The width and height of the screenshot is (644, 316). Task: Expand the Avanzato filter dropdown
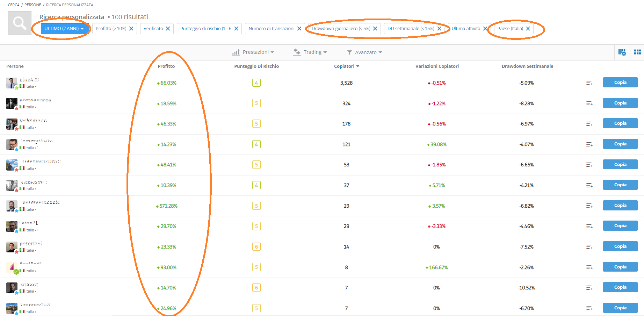pos(364,52)
